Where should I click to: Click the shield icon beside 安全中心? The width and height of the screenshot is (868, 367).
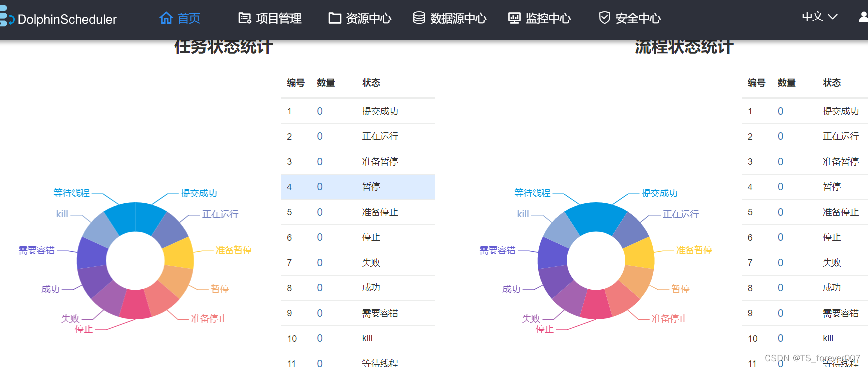point(605,18)
